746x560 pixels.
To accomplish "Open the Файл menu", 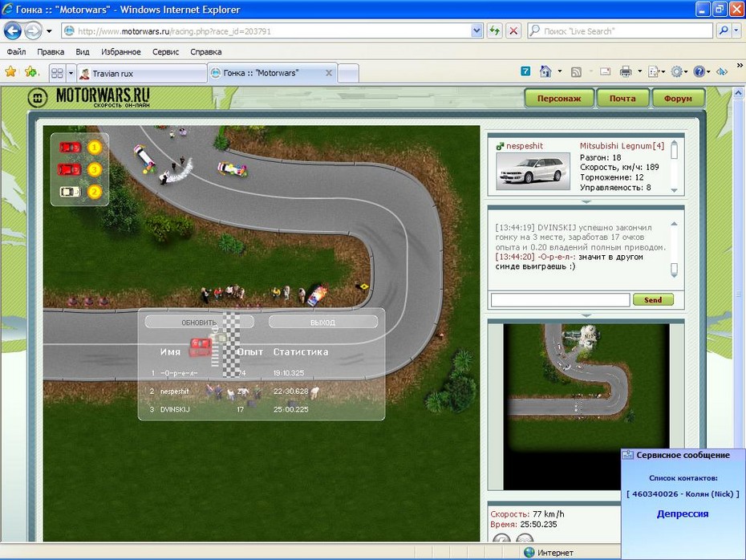I will pos(16,52).
